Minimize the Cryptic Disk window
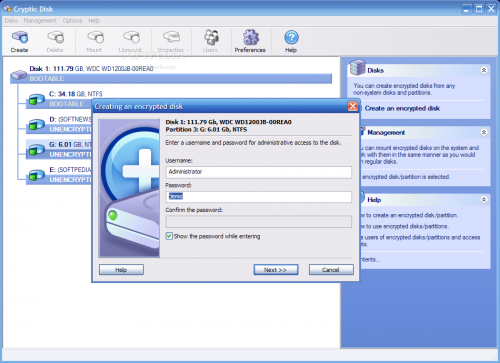The height and width of the screenshot is (363, 500). (x=467, y=9)
